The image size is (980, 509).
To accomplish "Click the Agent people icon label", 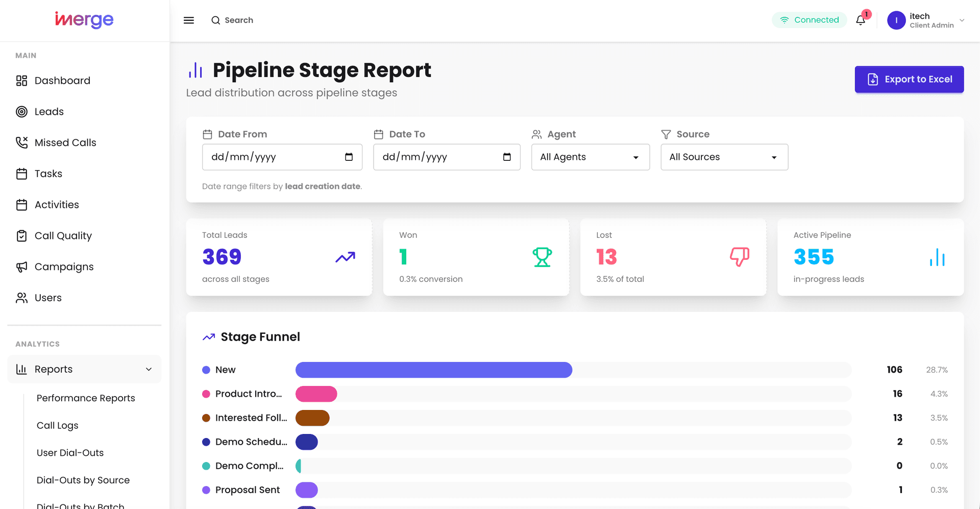I will [x=536, y=134].
